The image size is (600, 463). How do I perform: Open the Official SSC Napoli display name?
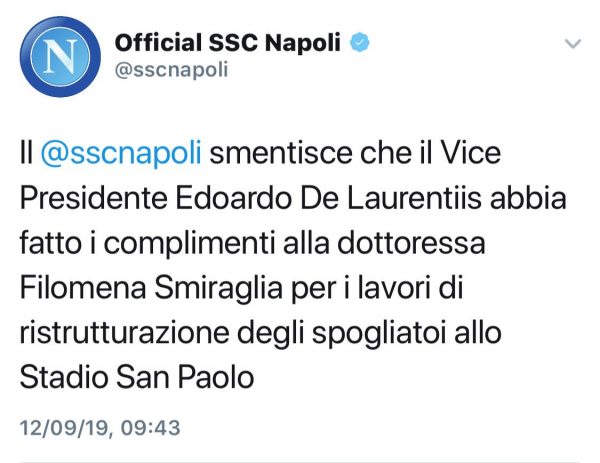pos(227,43)
